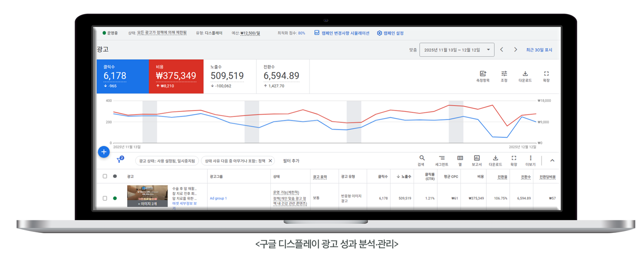644x254 pixels.
Task: Click the 예산 ₩12,500/일 budget value
Action: click(x=250, y=33)
